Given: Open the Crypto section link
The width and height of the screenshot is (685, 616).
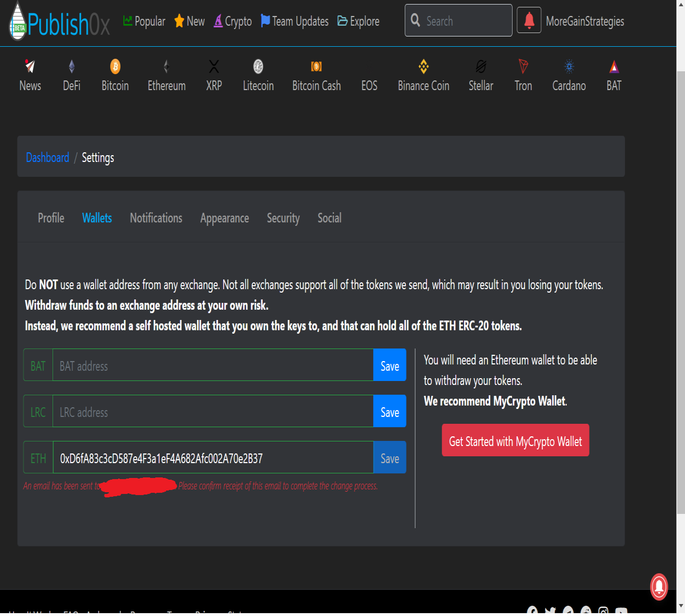Looking at the screenshot, I should coord(233,21).
